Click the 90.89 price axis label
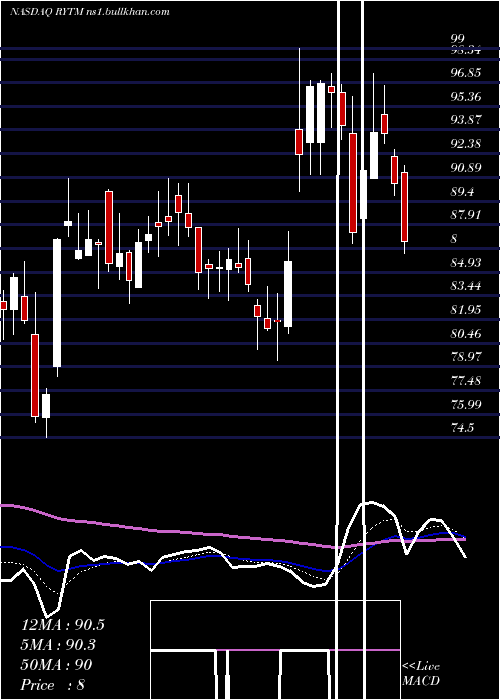This screenshot has height=700, width=500. coord(466,168)
